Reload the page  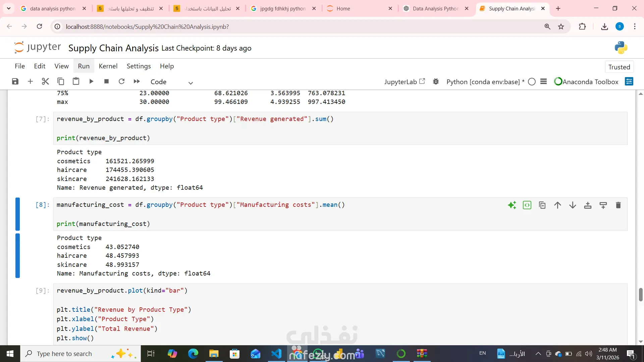[39, 26]
